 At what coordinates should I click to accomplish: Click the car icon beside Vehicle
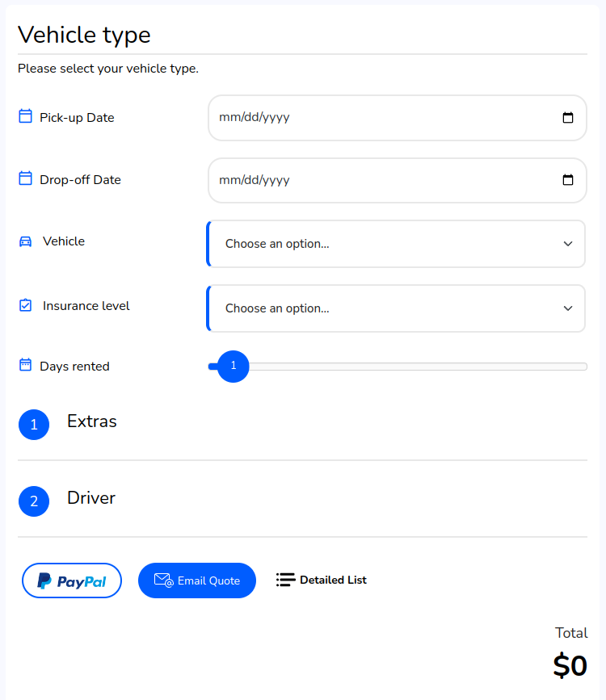26,241
